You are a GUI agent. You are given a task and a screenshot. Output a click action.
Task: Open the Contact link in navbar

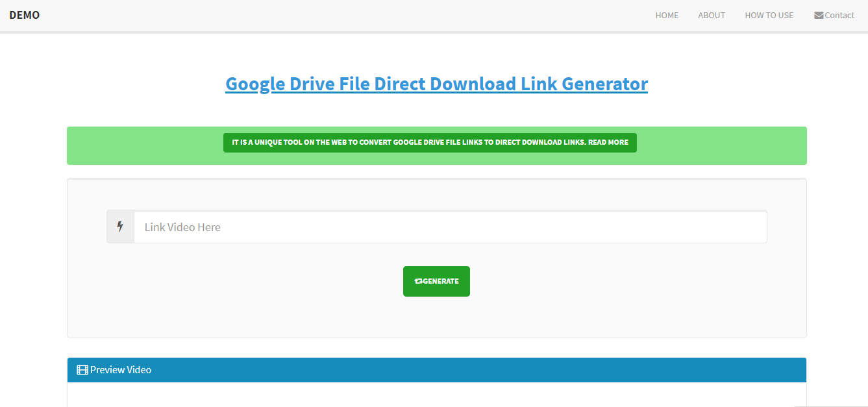834,16
